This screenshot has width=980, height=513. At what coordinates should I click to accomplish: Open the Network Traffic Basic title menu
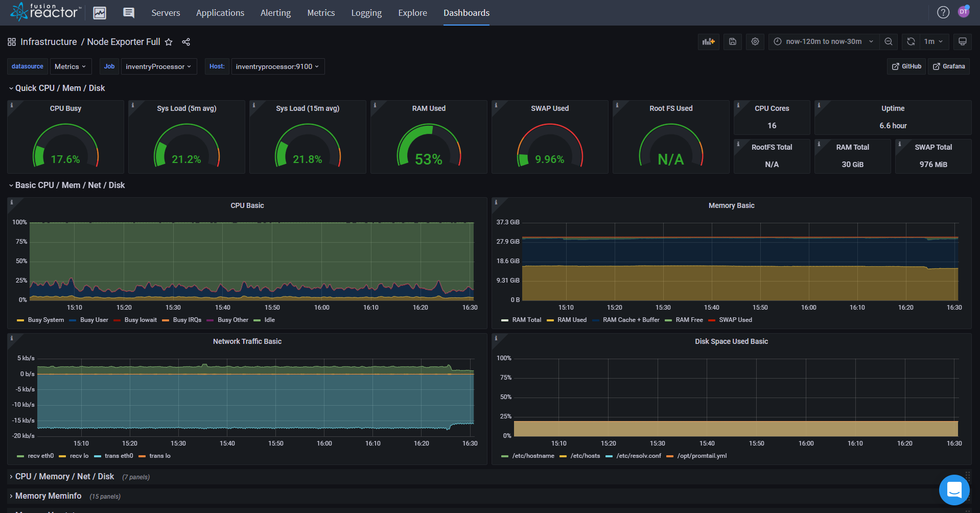(247, 341)
